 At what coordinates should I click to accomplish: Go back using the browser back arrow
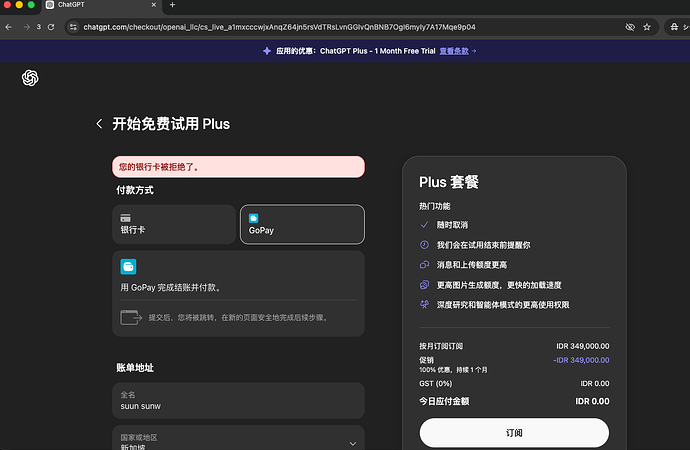click(8, 27)
